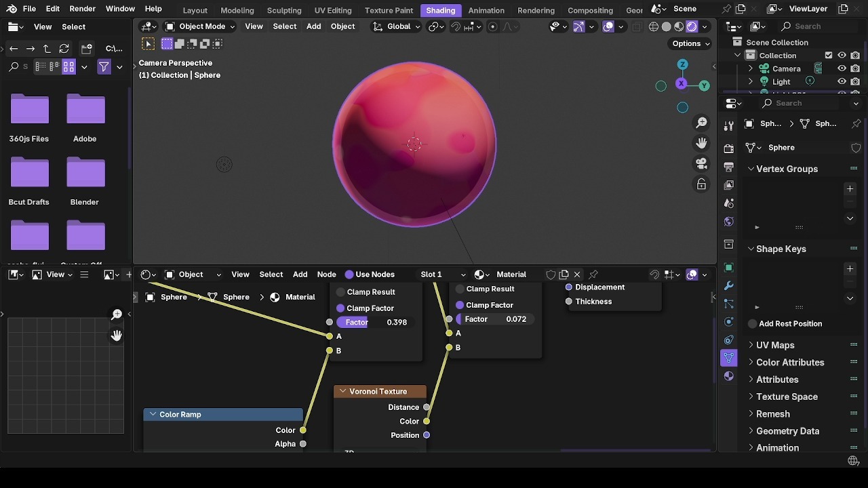Switch to the UV Editing workspace tab
The image size is (868, 488).
coord(333,10)
